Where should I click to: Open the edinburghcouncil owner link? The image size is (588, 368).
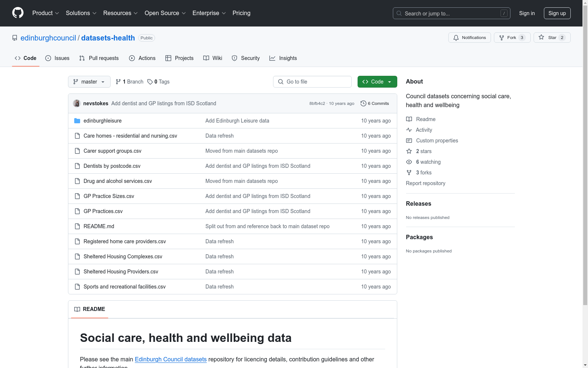[x=48, y=38]
